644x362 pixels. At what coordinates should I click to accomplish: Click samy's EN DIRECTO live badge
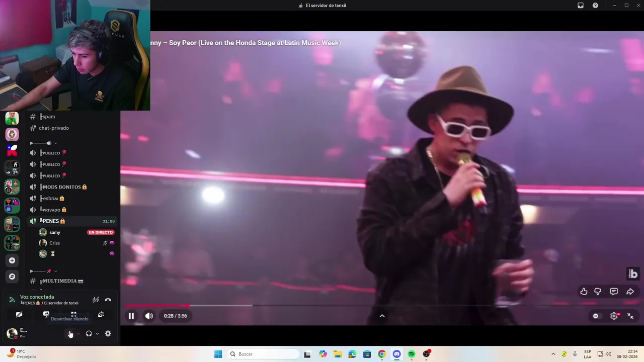[x=101, y=232]
